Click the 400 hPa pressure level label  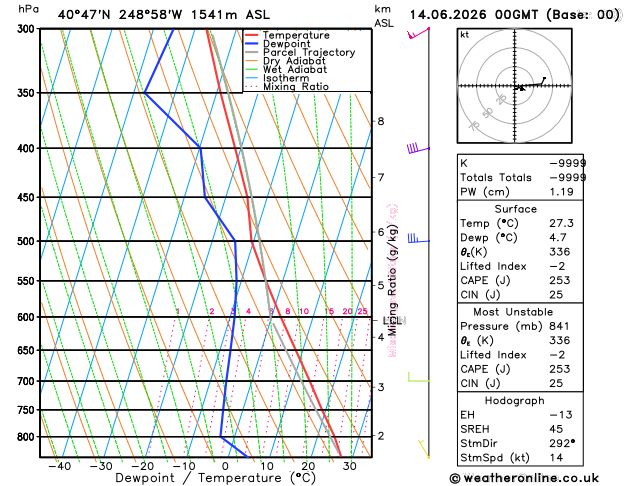pos(28,148)
